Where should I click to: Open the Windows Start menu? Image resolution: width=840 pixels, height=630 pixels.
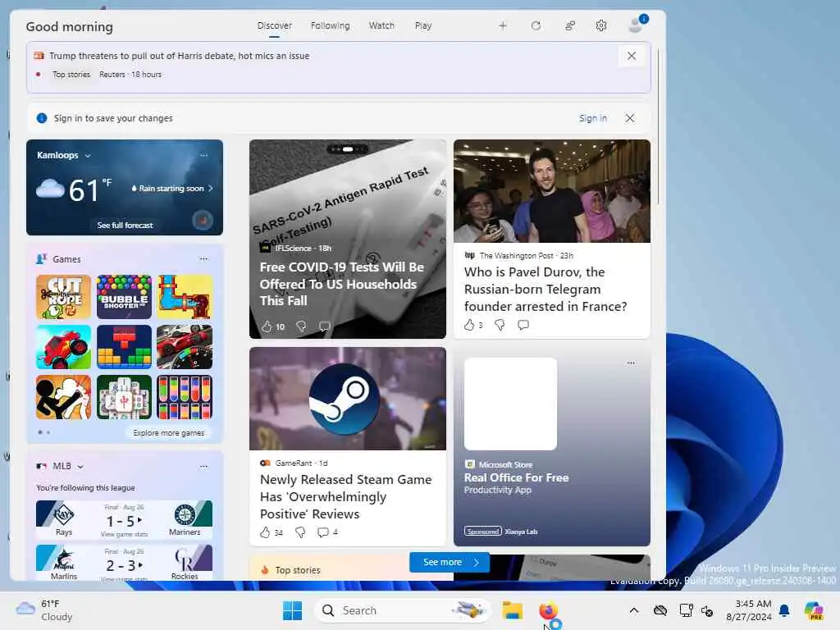(293, 610)
